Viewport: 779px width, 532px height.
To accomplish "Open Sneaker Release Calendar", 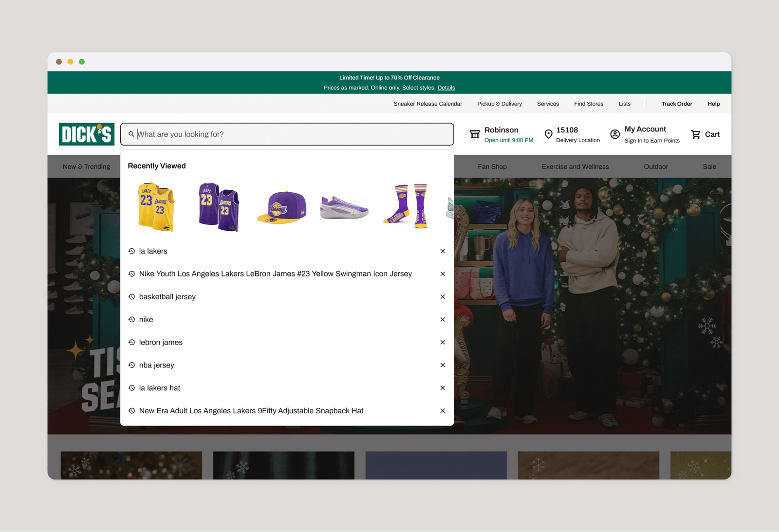I will [427, 104].
